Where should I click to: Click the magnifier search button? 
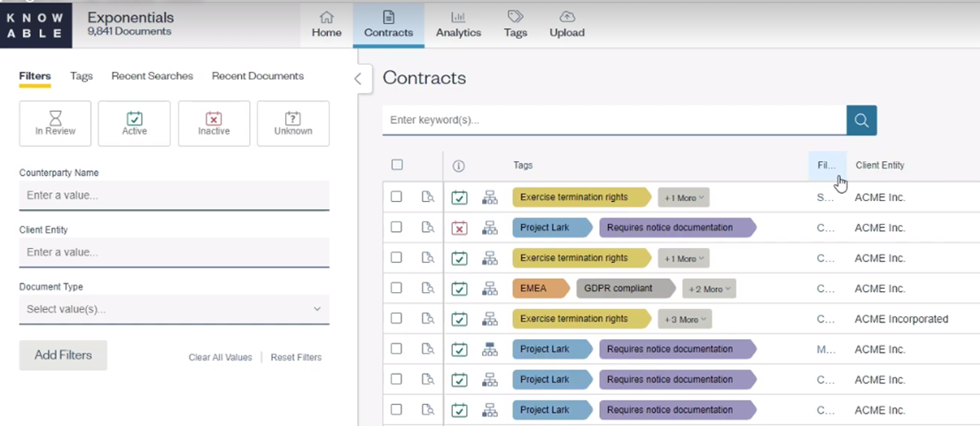[x=861, y=120]
